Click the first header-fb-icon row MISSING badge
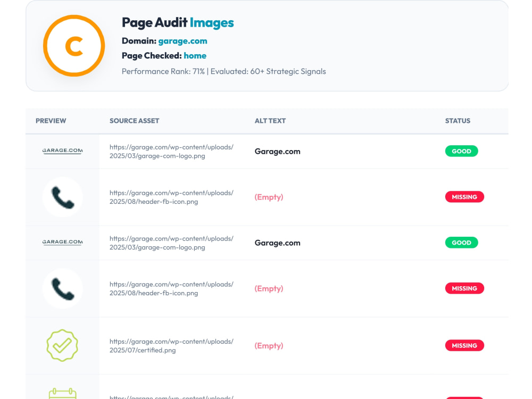The image size is (532, 399). 464,197
